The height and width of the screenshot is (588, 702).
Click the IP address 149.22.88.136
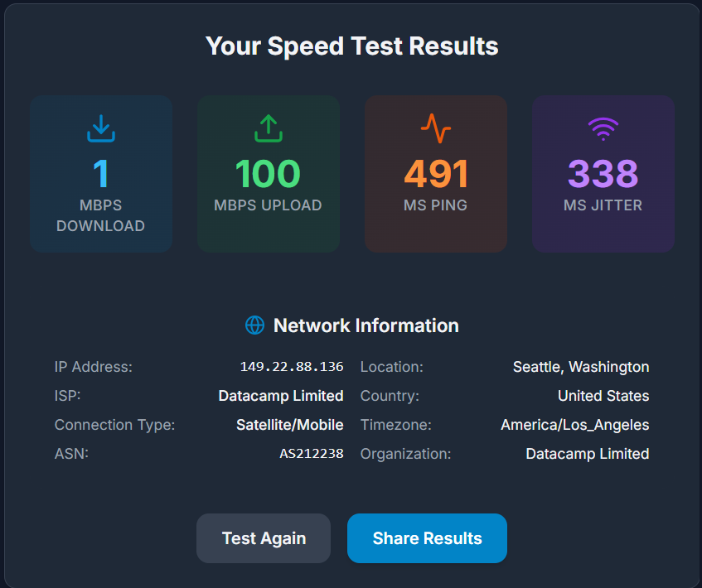291,367
